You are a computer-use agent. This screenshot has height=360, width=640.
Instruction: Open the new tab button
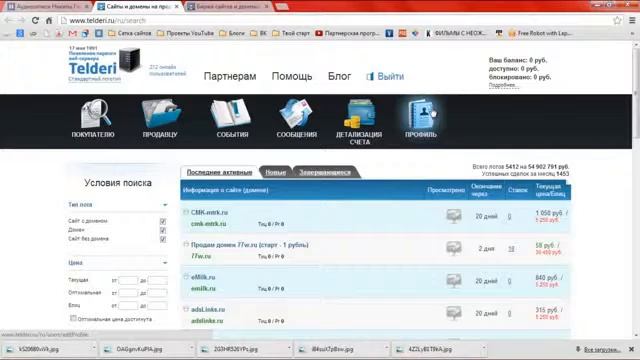pyautogui.click(x=282, y=7)
